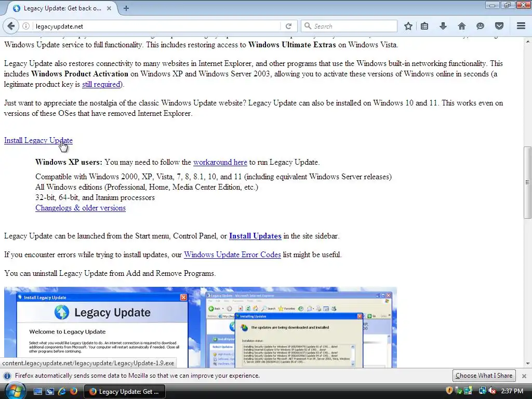Follow the 'still required' link

click(x=101, y=84)
